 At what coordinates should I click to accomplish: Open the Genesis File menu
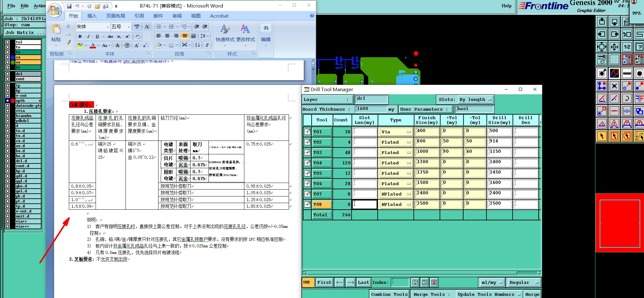pos(11,6)
